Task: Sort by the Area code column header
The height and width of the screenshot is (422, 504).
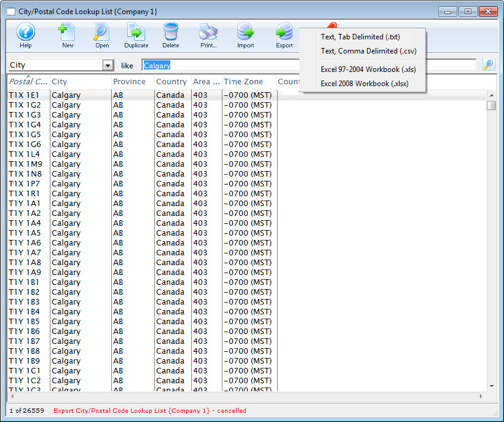Action: coord(207,82)
